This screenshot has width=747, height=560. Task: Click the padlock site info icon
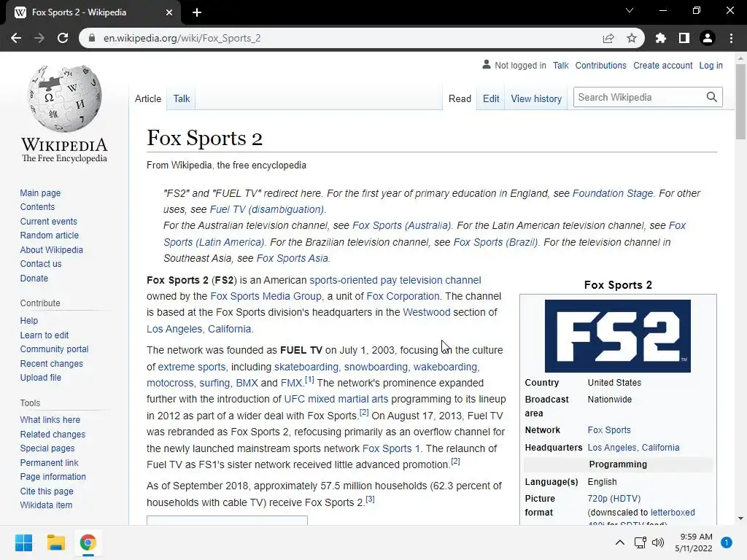point(92,38)
